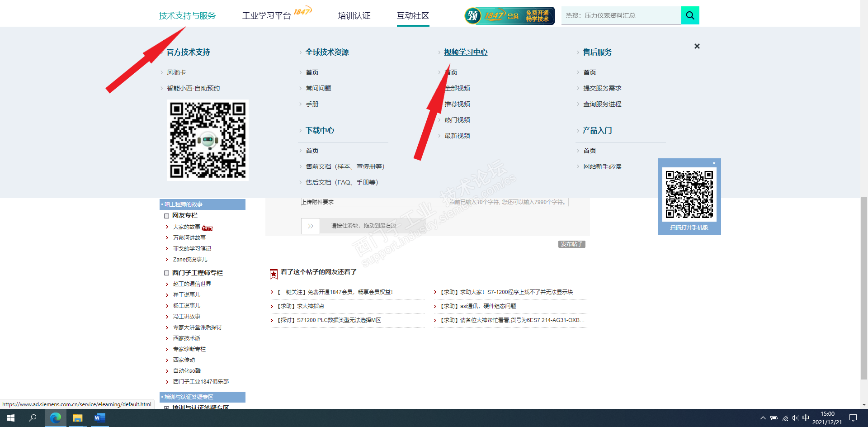868x427 pixels.
Task: Open post about S7-1200程序上载不了
Action: pyautogui.click(x=506, y=292)
